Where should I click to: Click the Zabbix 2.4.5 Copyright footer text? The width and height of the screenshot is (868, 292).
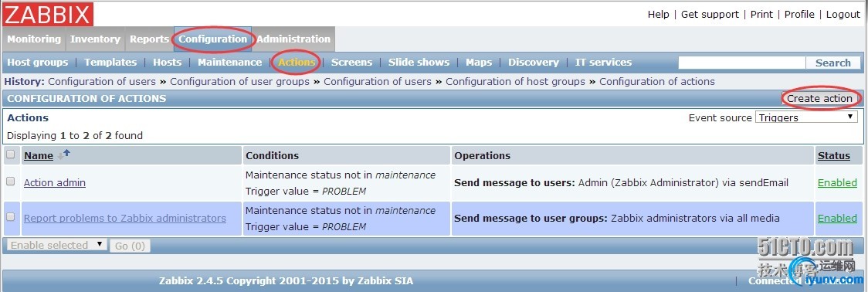click(286, 280)
